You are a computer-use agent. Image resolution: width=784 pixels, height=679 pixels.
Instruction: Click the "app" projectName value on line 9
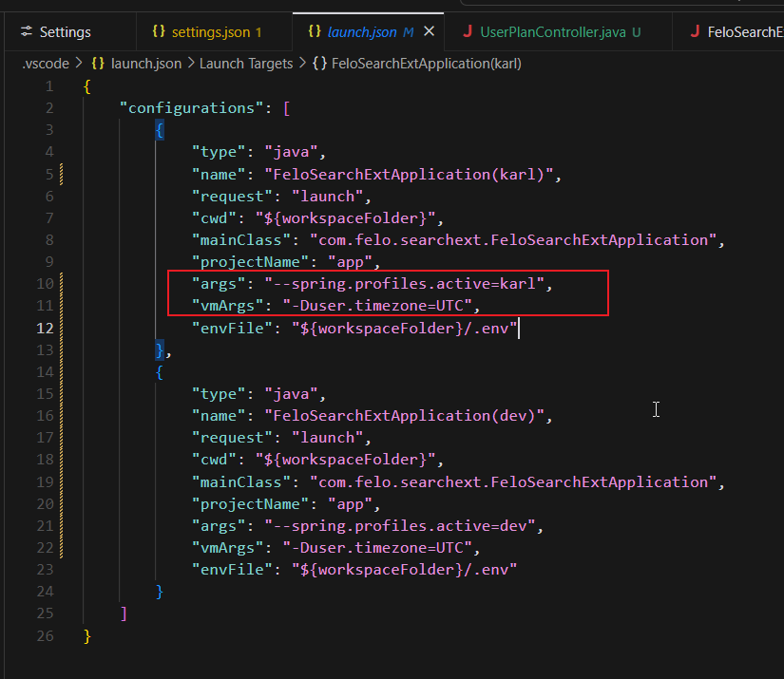coord(350,262)
